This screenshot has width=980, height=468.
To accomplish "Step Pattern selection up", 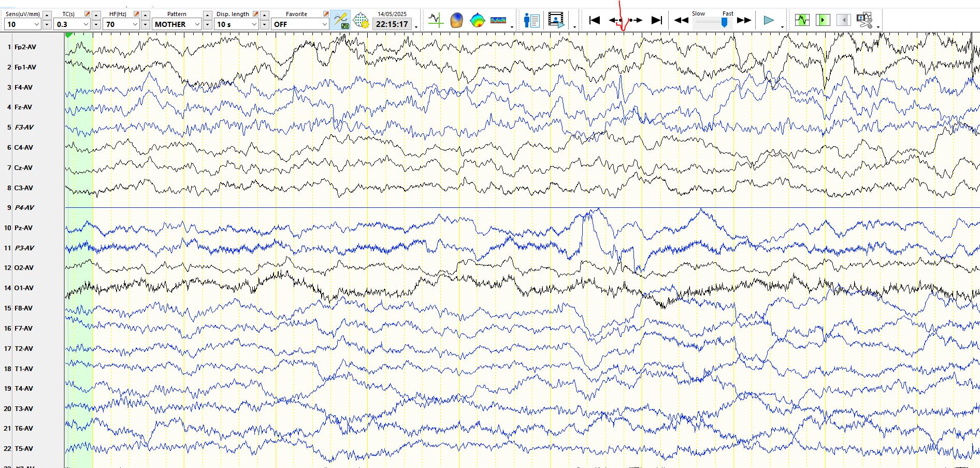I will tap(207, 15).
